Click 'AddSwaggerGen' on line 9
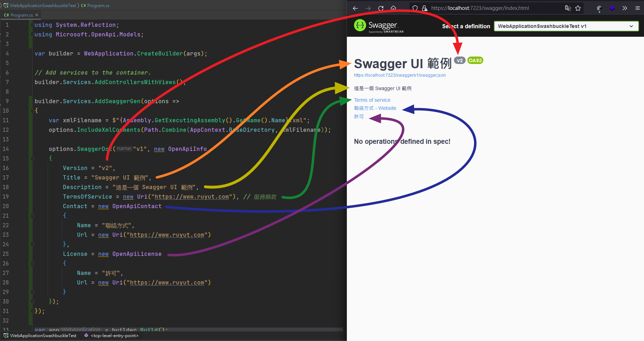 tap(118, 101)
